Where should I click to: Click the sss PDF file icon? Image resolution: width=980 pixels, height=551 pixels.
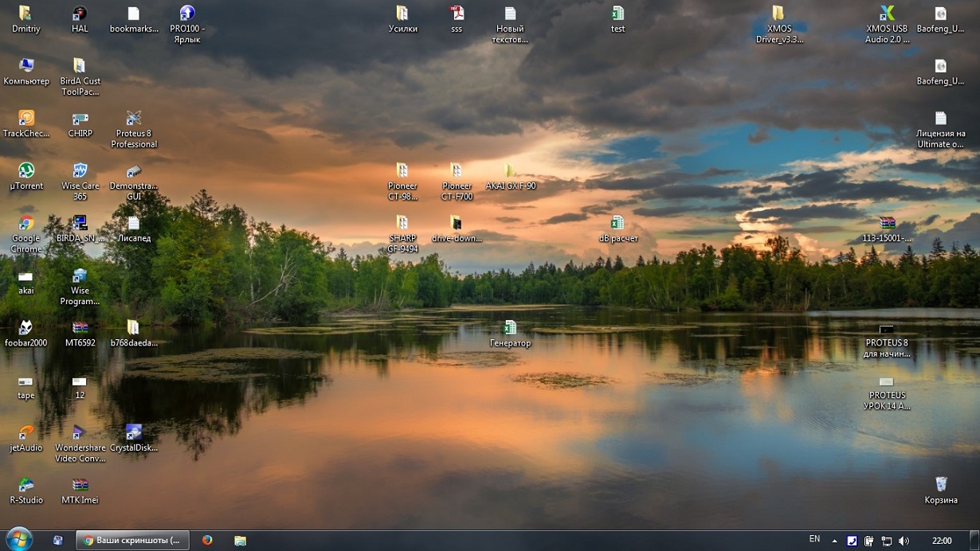point(457,14)
